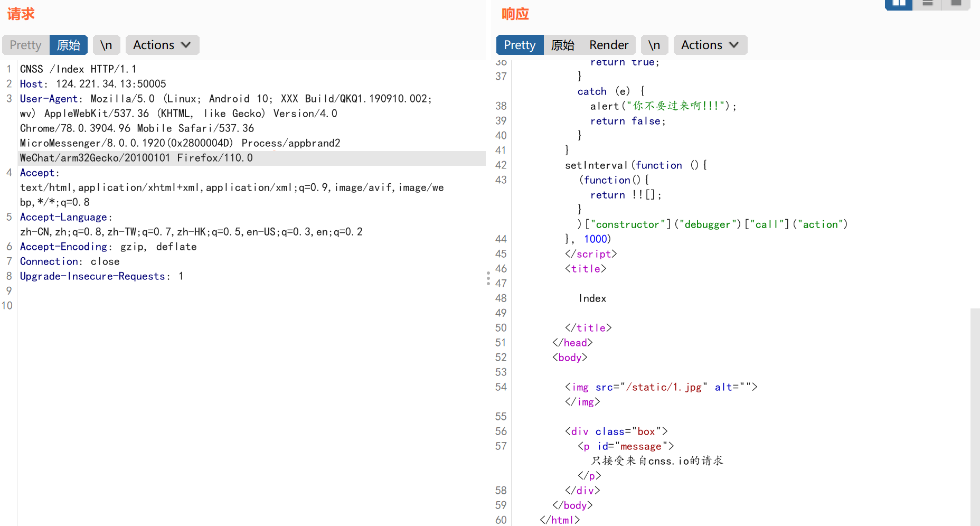The image size is (980, 526).
Task: Click the 'Index' title text
Action: coord(592,298)
